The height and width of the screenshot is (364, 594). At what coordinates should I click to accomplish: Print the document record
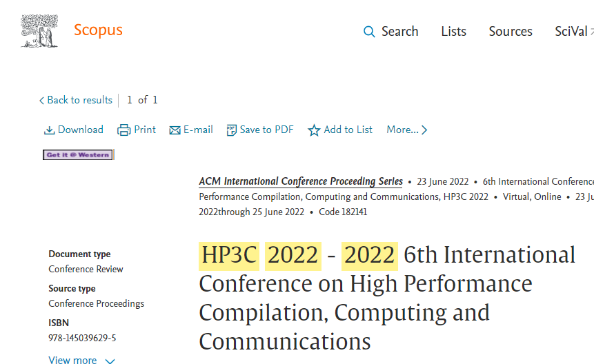(145, 130)
